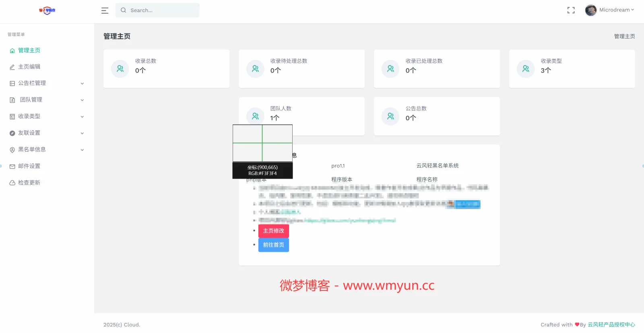Focus the Search input field
The image size is (644, 333).
[x=157, y=10]
